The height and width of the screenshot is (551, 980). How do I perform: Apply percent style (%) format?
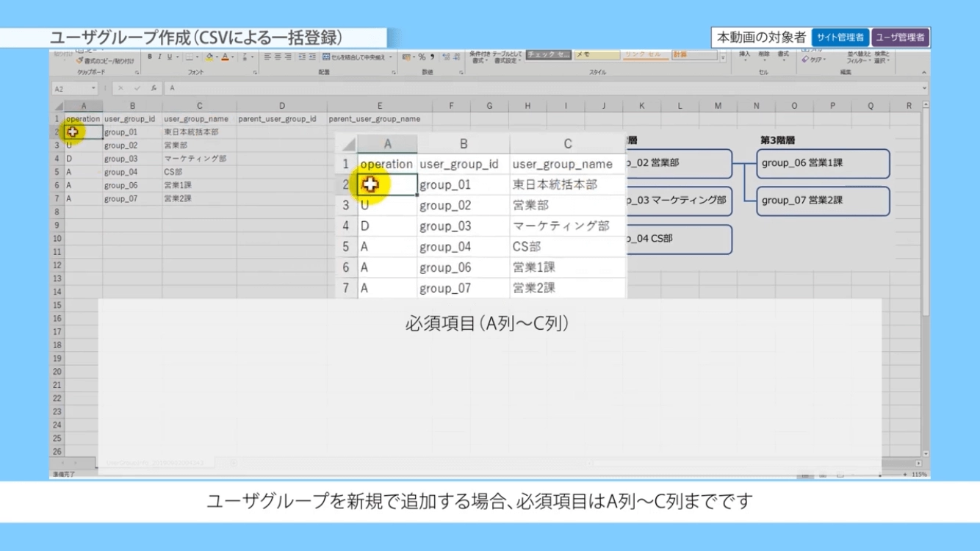tap(422, 57)
